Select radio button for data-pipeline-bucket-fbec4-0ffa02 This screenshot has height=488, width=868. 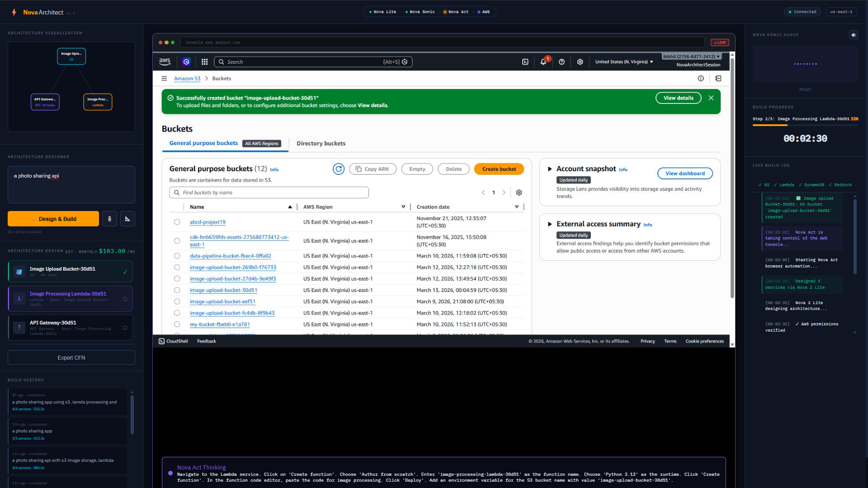click(x=177, y=256)
